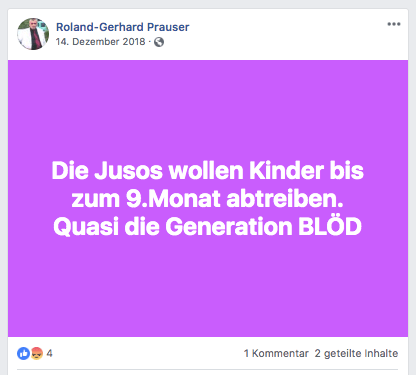The image size is (416, 375).
Task: Click the word 'Jusos' in the post
Action: coord(129,171)
